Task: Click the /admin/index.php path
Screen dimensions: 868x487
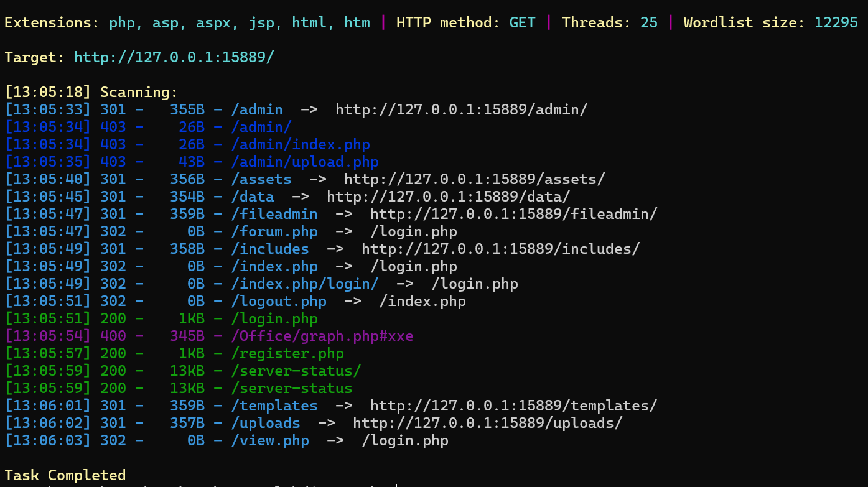Action: pyautogui.click(x=301, y=145)
